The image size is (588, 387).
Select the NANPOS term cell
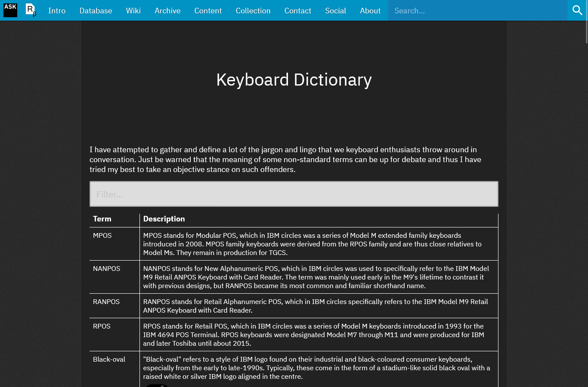click(x=115, y=277)
